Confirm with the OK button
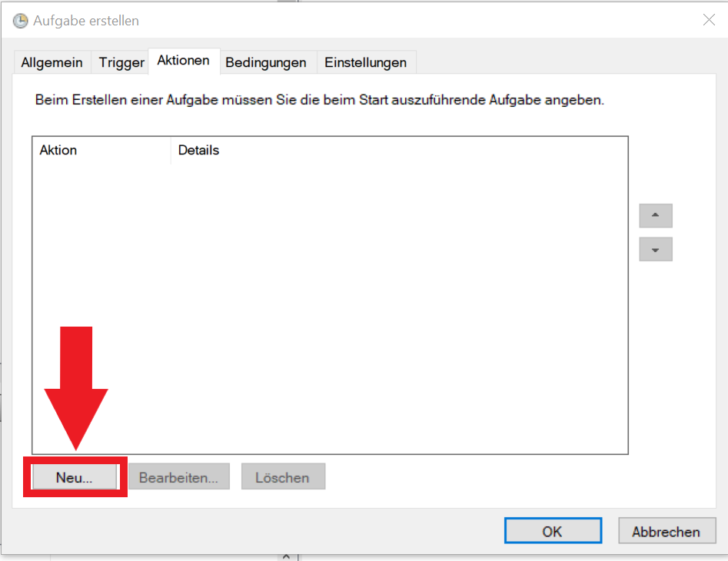 [x=553, y=531]
